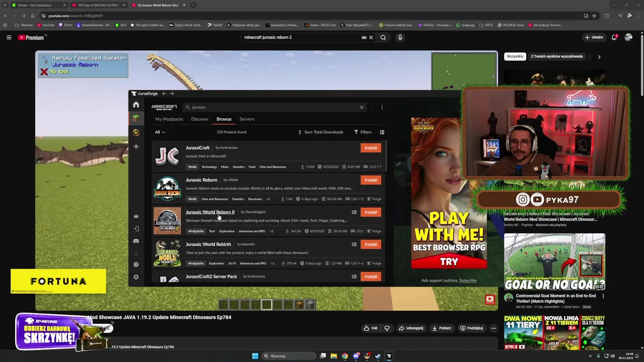Open the crown premium icon in CurseForge sidebar

pyautogui.click(x=136, y=216)
